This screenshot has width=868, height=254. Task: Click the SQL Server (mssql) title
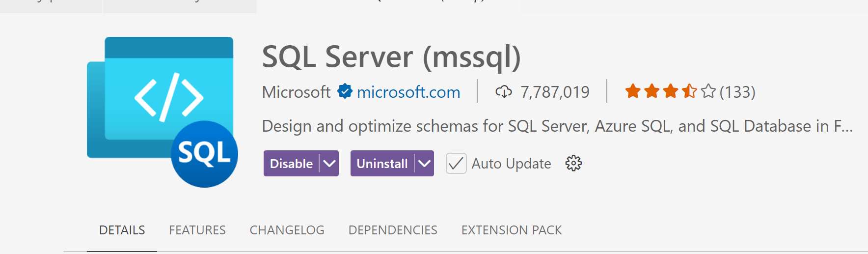click(x=391, y=57)
